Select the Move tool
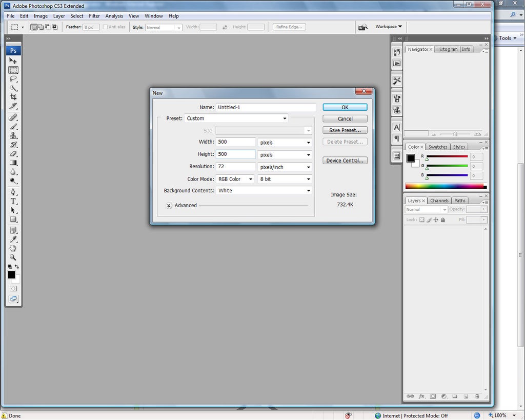The width and height of the screenshot is (525, 420). coord(13,61)
